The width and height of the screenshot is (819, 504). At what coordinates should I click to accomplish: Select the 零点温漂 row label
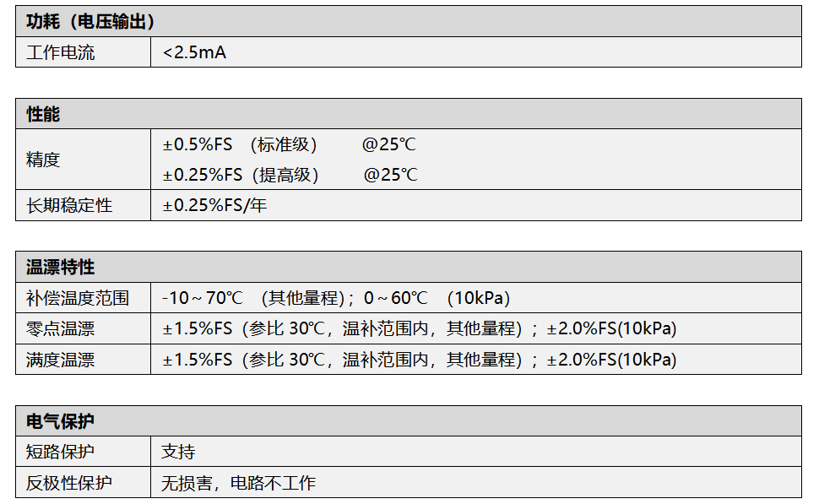tap(61, 328)
